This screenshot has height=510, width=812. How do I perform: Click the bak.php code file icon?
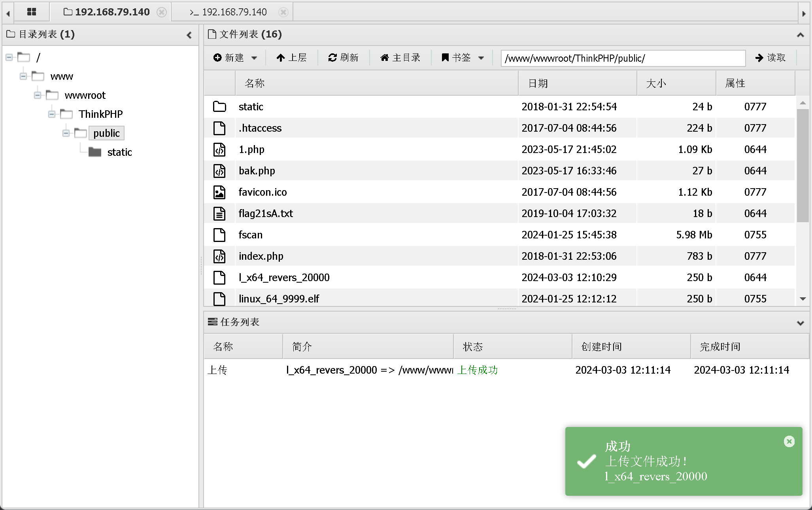[219, 171]
